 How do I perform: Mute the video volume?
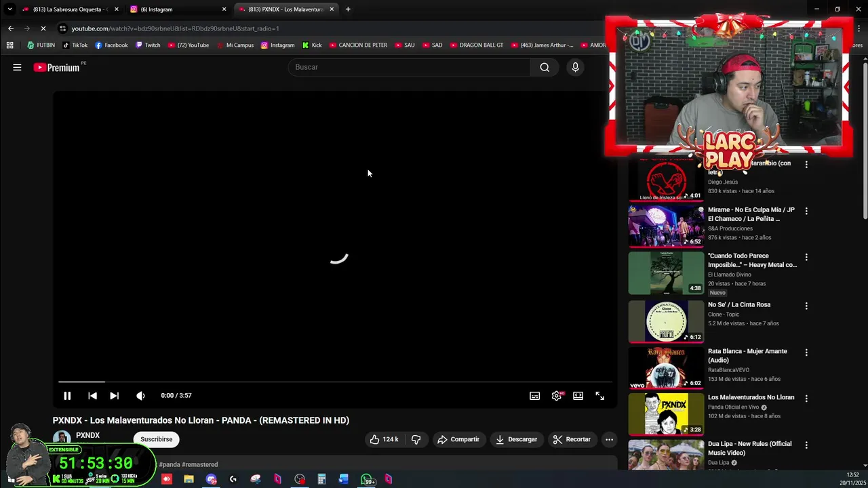(x=140, y=396)
